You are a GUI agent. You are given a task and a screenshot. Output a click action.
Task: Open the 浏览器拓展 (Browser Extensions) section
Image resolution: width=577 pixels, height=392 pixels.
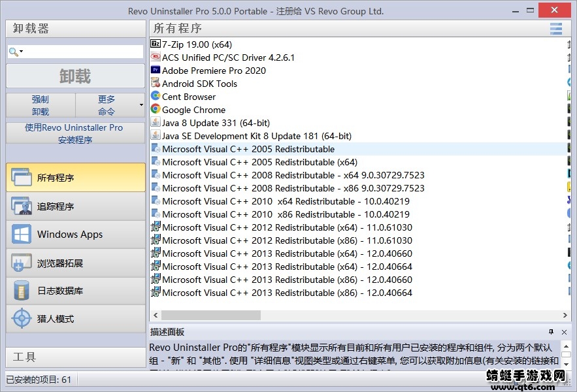tap(74, 263)
